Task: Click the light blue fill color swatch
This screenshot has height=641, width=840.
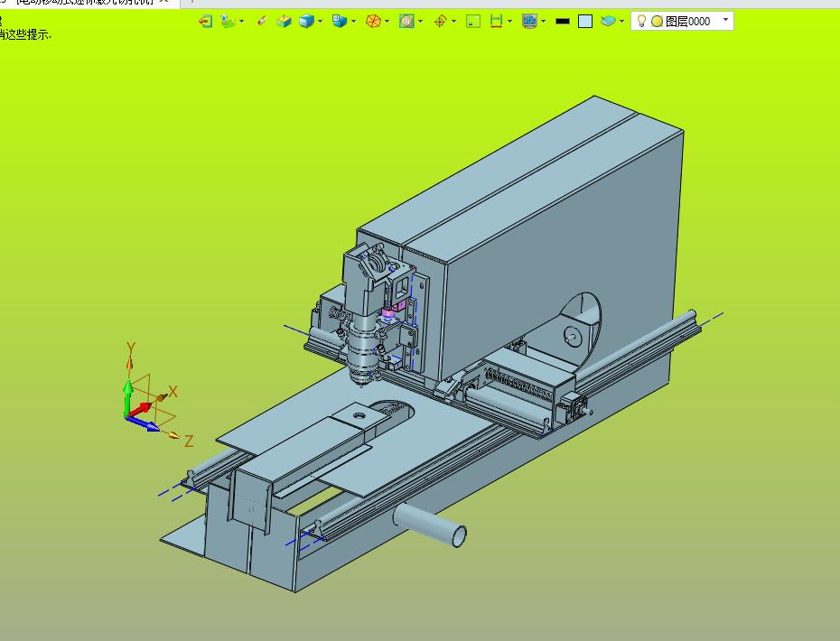Action: point(585,22)
